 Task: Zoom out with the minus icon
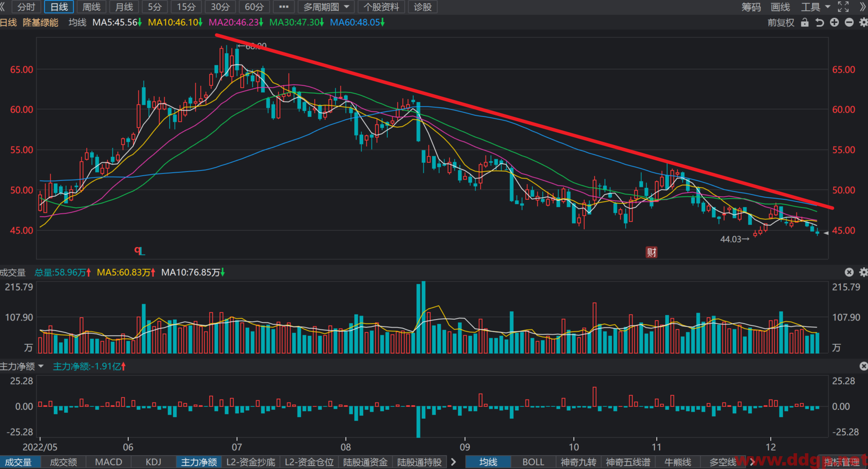(849, 22)
